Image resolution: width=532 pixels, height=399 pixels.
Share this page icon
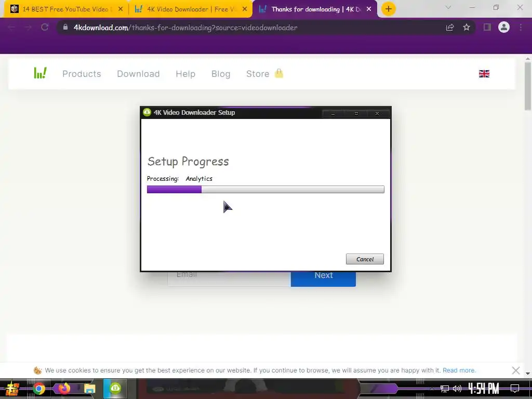pyautogui.click(x=450, y=27)
